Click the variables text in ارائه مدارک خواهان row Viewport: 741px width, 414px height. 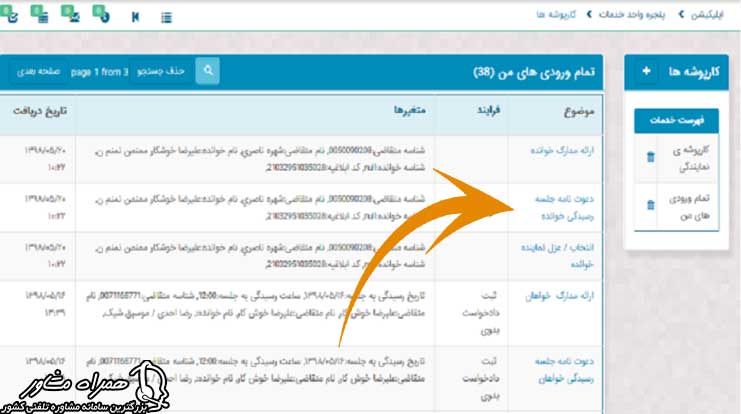pyautogui.click(x=255, y=304)
